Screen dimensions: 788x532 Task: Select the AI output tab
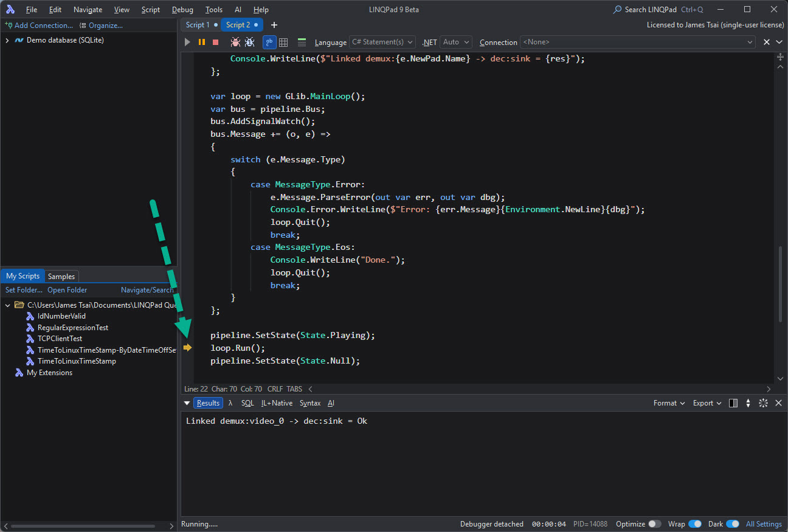point(331,403)
